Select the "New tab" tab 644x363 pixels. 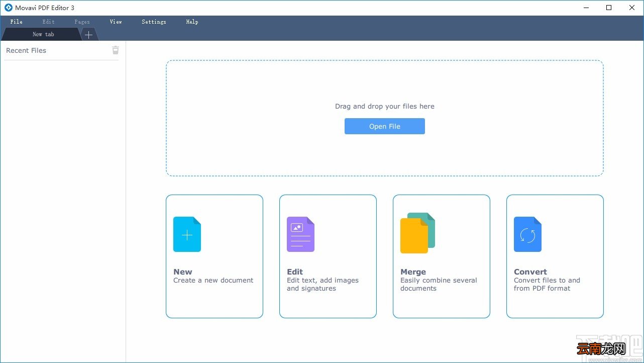[41, 34]
